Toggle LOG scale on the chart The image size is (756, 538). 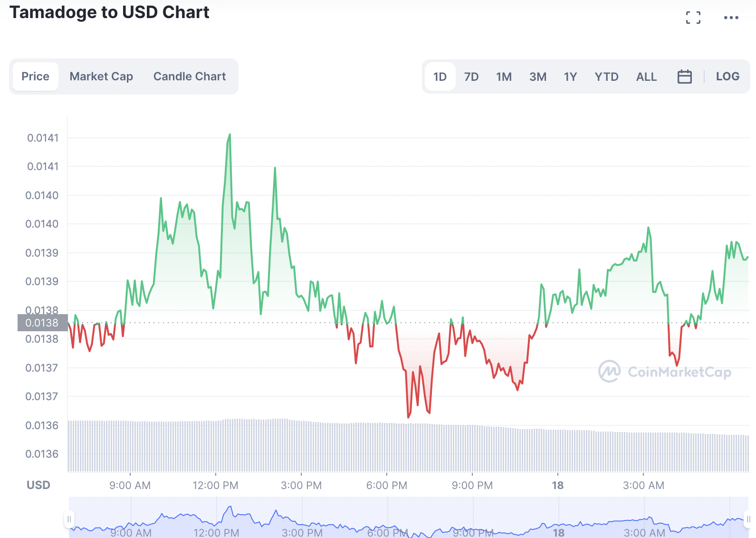click(727, 76)
